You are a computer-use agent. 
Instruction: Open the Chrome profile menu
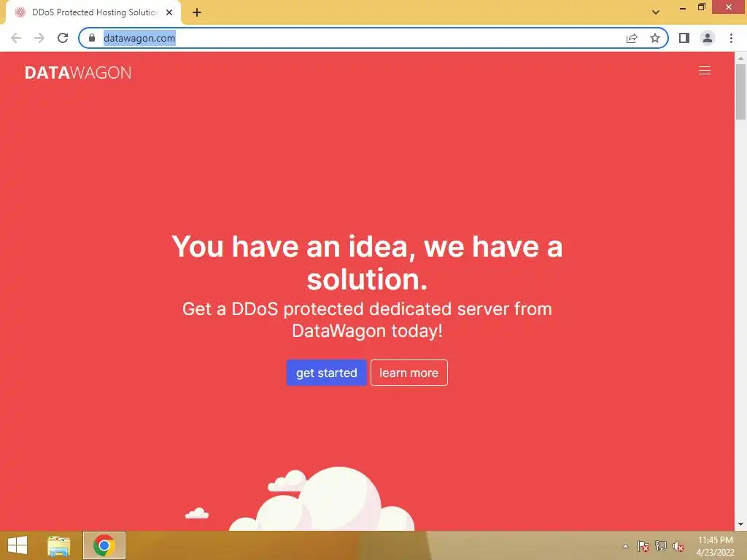[x=708, y=38]
